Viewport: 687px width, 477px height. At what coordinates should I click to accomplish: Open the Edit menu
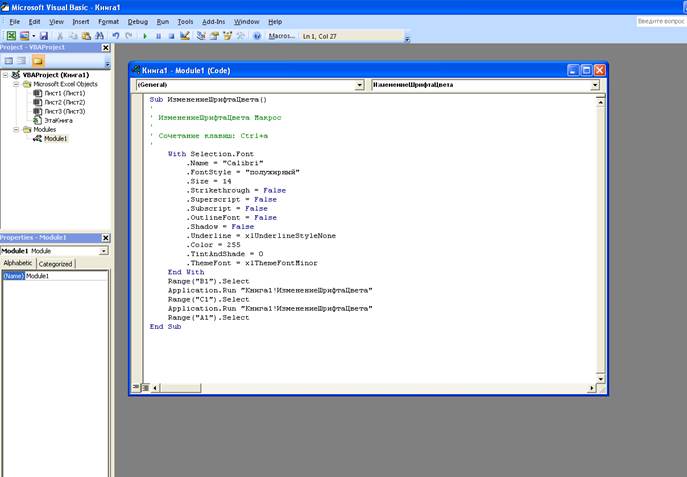click(x=34, y=21)
